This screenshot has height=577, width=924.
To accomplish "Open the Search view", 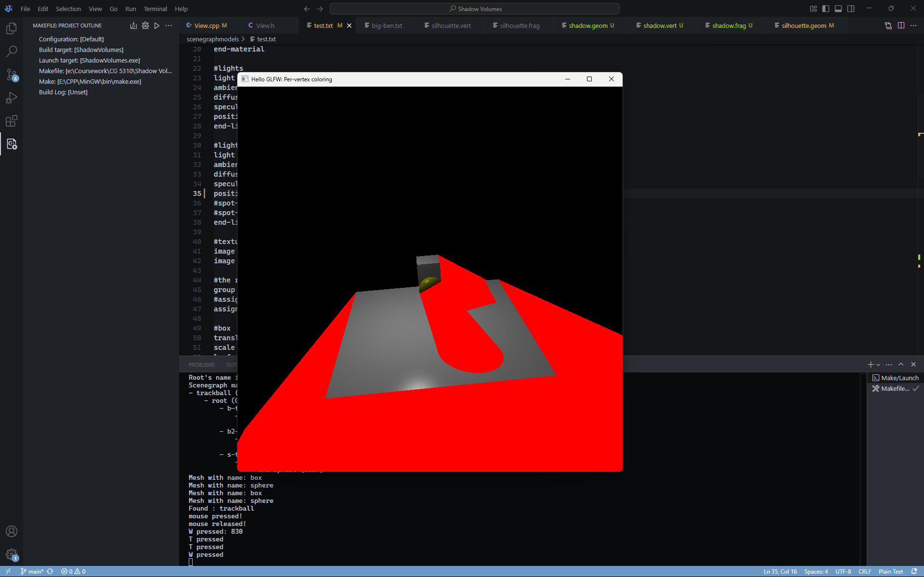I will (11, 51).
